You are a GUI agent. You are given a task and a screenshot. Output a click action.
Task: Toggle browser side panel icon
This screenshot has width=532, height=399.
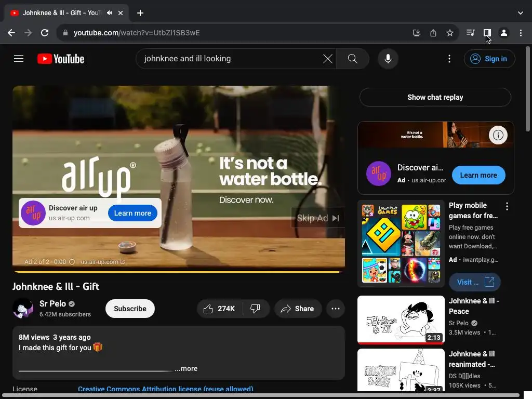487,33
